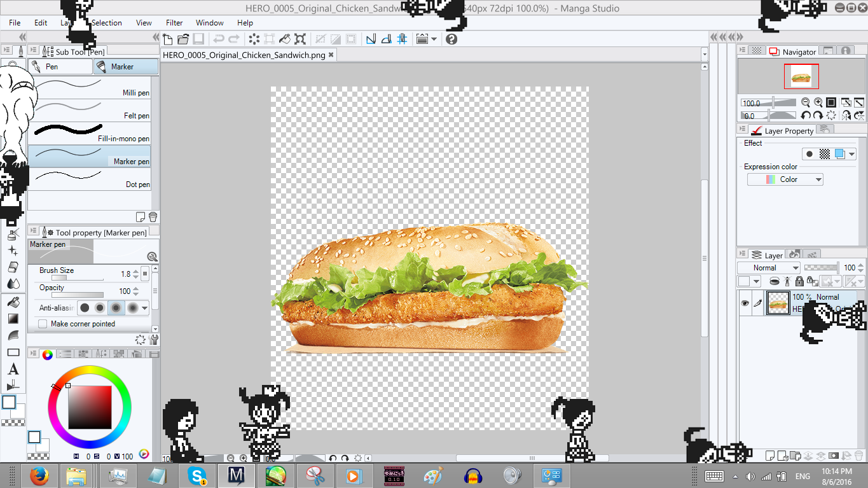The height and width of the screenshot is (488, 868).
Task: Switch to the Pen sub tool group
Action: point(60,66)
